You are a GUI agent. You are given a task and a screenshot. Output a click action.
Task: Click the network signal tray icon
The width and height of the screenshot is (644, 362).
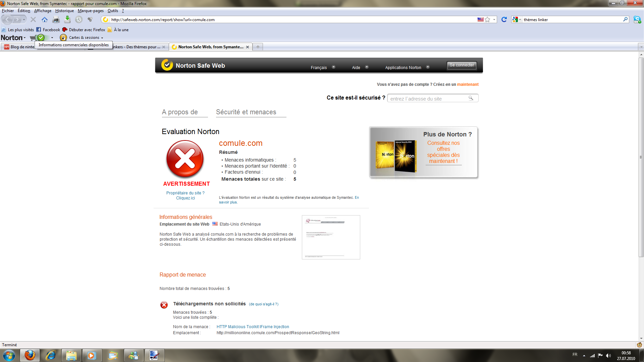coord(592,356)
